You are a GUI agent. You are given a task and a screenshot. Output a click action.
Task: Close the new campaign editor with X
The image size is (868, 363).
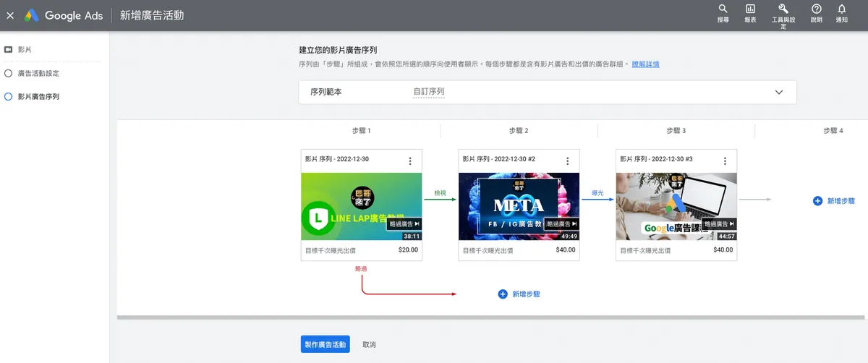point(10,15)
